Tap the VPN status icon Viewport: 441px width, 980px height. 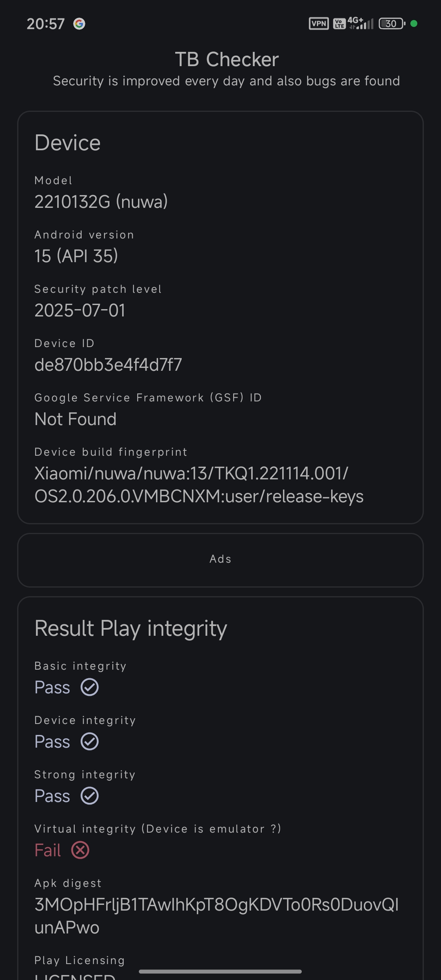pyautogui.click(x=319, y=24)
